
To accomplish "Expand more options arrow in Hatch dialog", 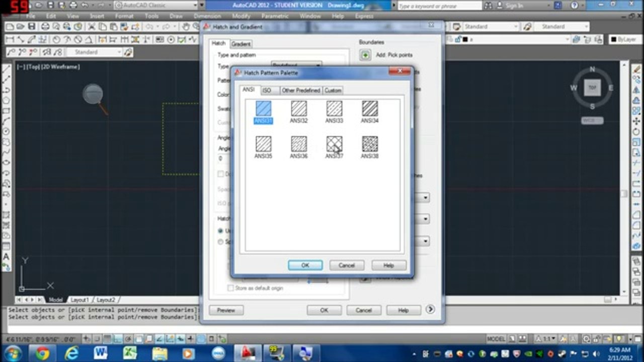I will coord(430,310).
